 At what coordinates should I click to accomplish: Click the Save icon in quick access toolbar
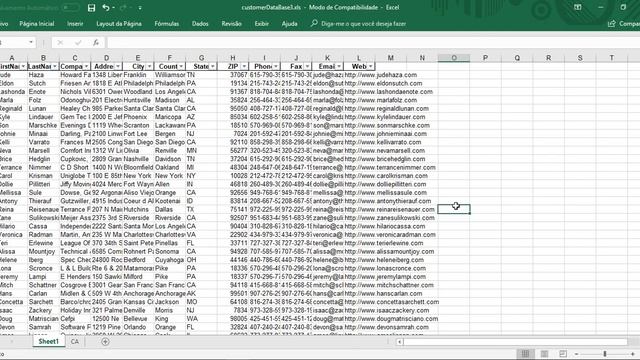91,8
